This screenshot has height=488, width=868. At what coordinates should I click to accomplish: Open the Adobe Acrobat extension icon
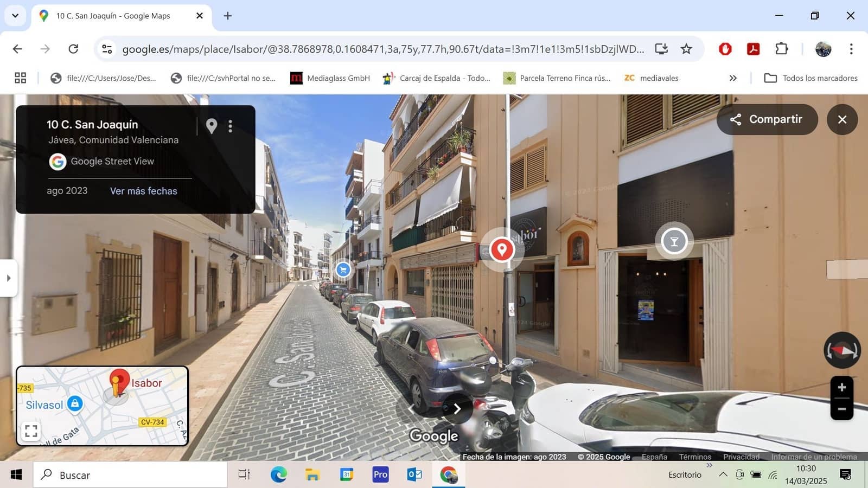point(754,48)
